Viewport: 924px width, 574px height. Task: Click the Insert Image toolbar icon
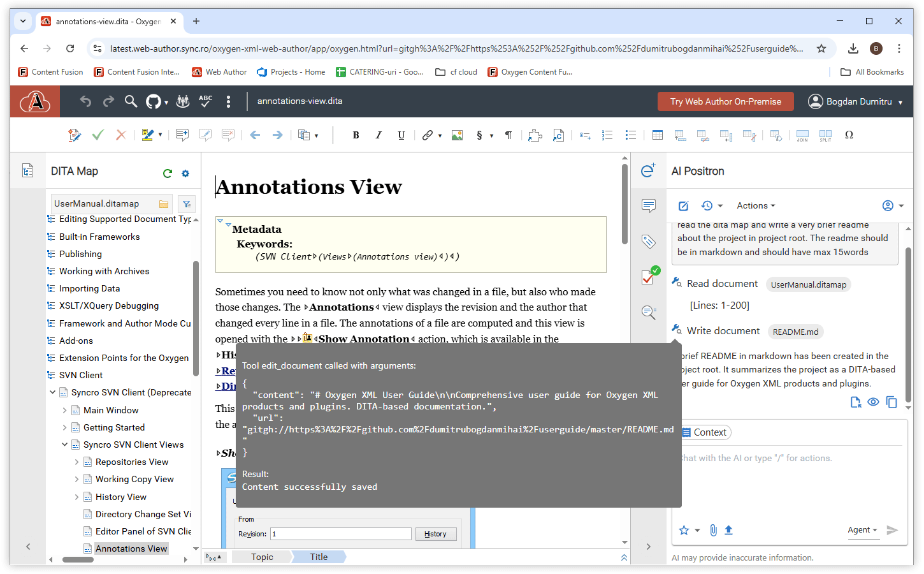click(457, 135)
